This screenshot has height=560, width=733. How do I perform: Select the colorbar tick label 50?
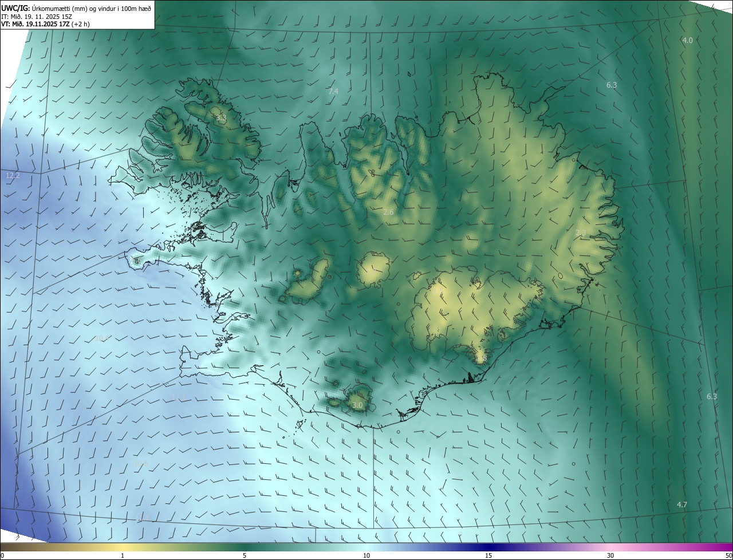[x=728, y=555]
